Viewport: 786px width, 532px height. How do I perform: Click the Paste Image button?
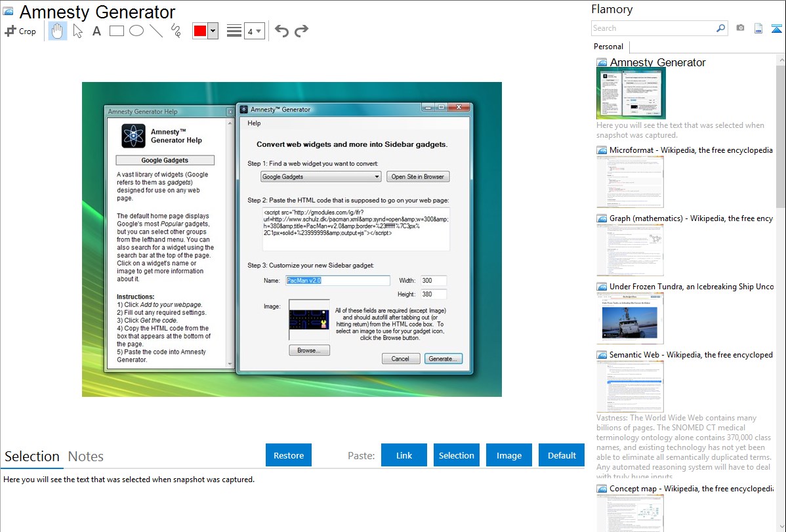coord(508,455)
